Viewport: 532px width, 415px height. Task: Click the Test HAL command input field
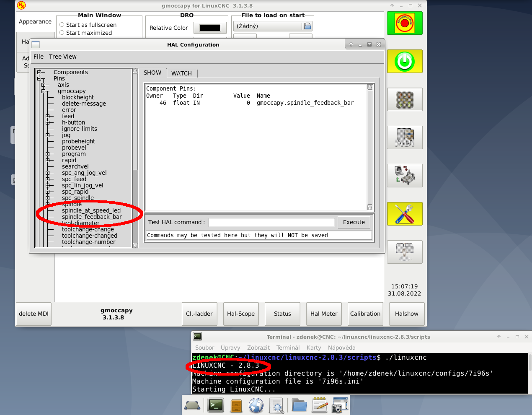(272, 222)
